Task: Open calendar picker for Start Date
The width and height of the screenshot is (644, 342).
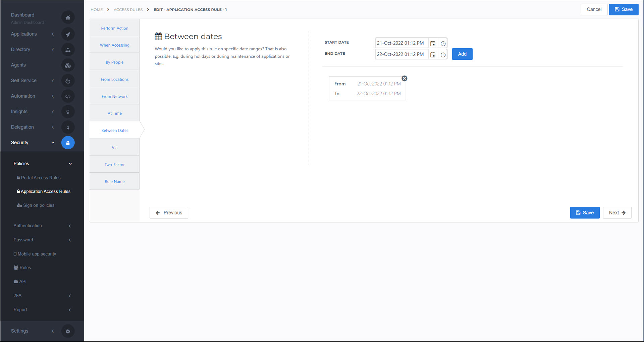Action: pos(433,43)
